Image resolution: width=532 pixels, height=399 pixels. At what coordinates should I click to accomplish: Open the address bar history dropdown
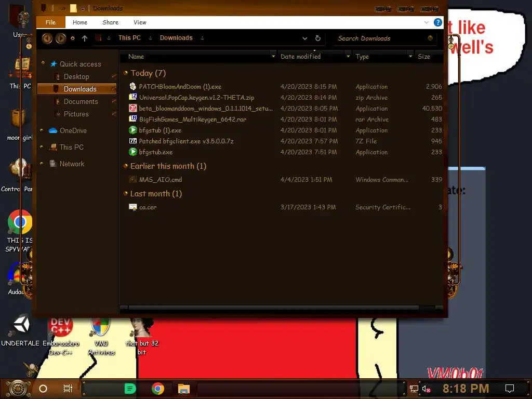pos(304,38)
